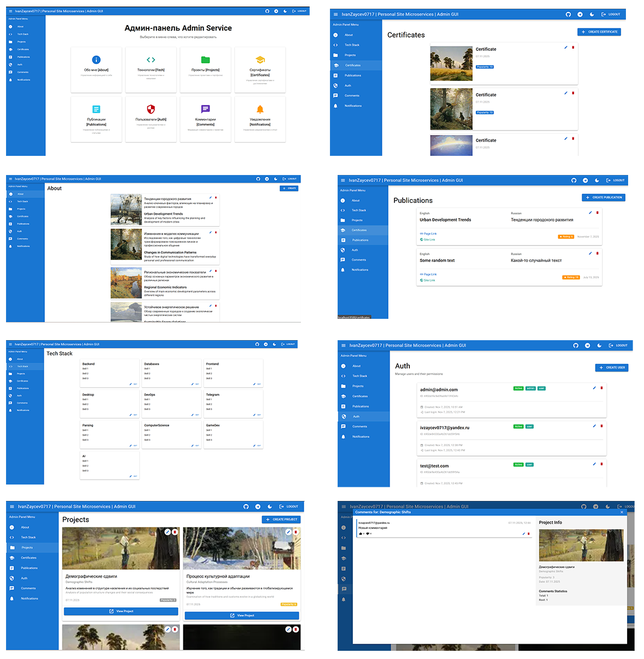Select Comments in the Publications page sidebar
The width and height of the screenshot is (644, 659).
point(359,260)
